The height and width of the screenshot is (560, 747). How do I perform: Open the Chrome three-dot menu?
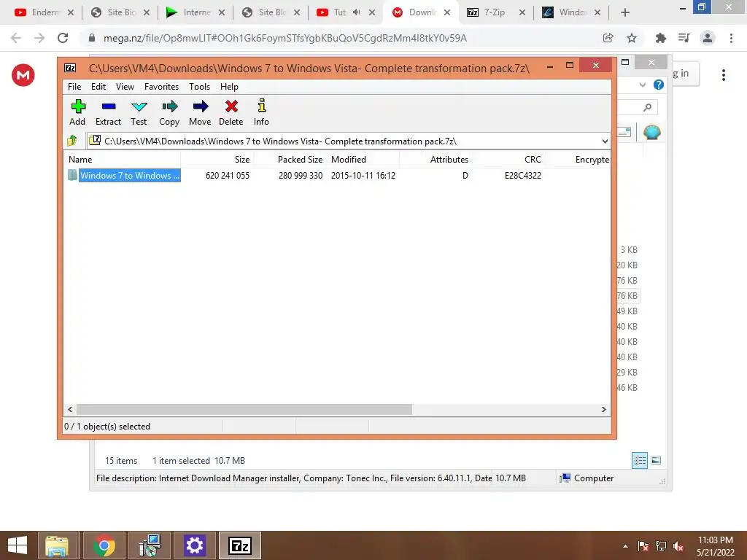coord(731,38)
